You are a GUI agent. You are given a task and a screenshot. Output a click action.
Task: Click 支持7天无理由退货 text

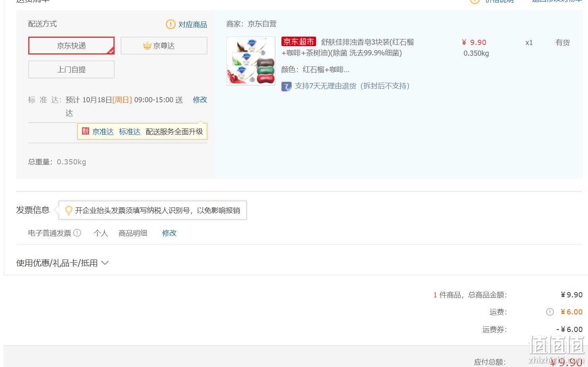pos(352,86)
